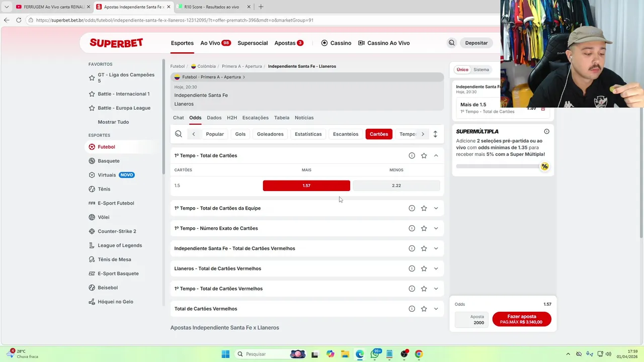Open the H2H tab
Screen dimensions: 644x362
(232, 118)
